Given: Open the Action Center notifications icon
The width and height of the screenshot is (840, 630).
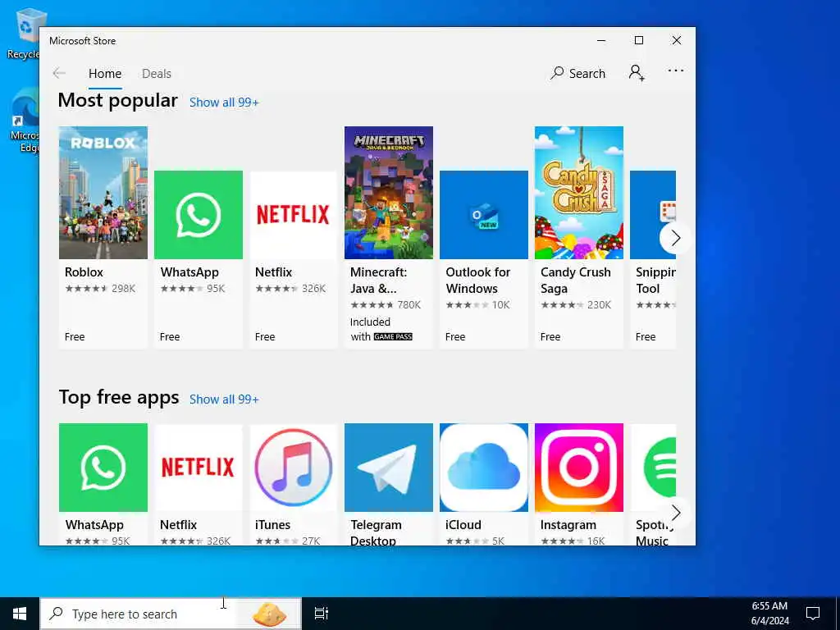Looking at the screenshot, I should pos(813,614).
